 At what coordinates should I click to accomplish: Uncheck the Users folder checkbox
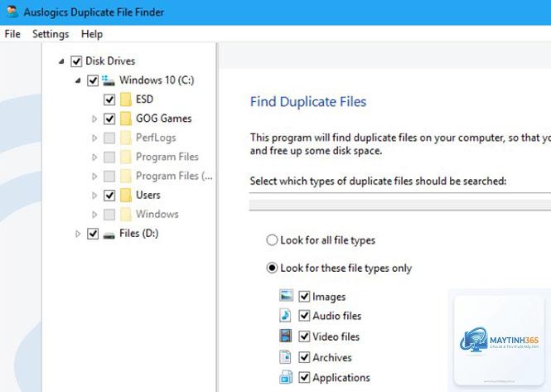(109, 195)
